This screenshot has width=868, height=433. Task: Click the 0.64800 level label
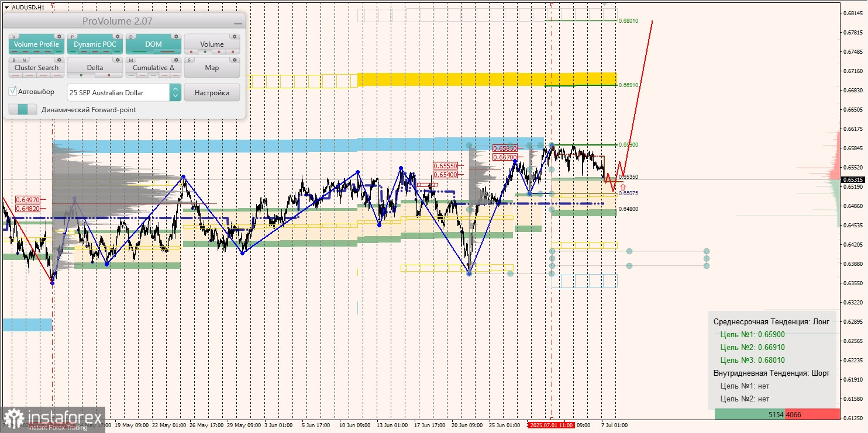click(x=628, y=209)
